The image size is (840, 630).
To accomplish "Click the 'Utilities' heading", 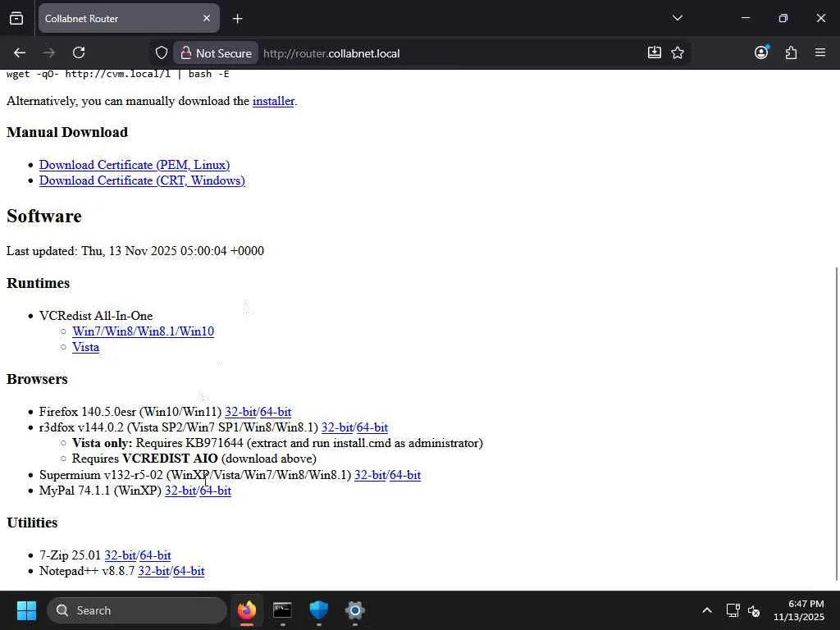I will click(x=32, y=523).
